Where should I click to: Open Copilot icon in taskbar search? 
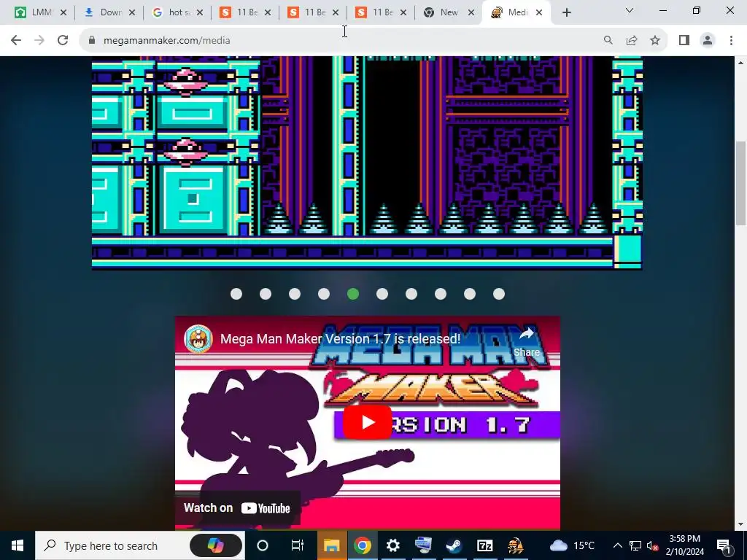[x=216, y=545]
